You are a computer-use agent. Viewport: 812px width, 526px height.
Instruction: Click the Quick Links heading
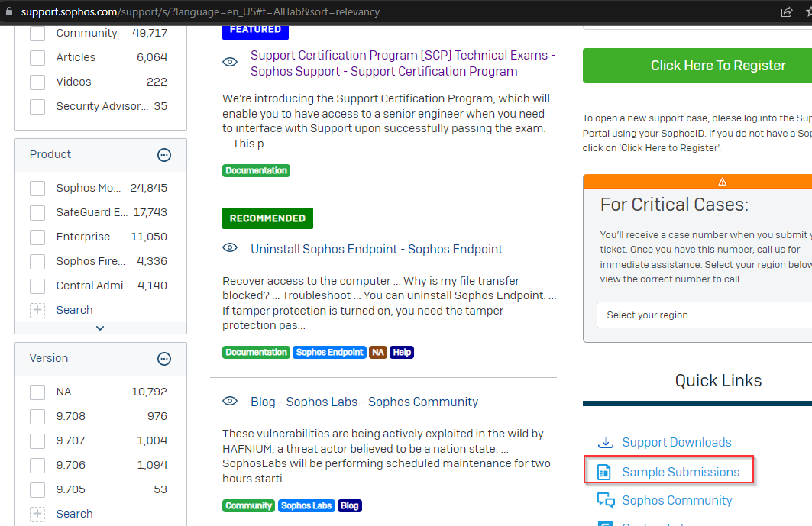coord(718,380)
